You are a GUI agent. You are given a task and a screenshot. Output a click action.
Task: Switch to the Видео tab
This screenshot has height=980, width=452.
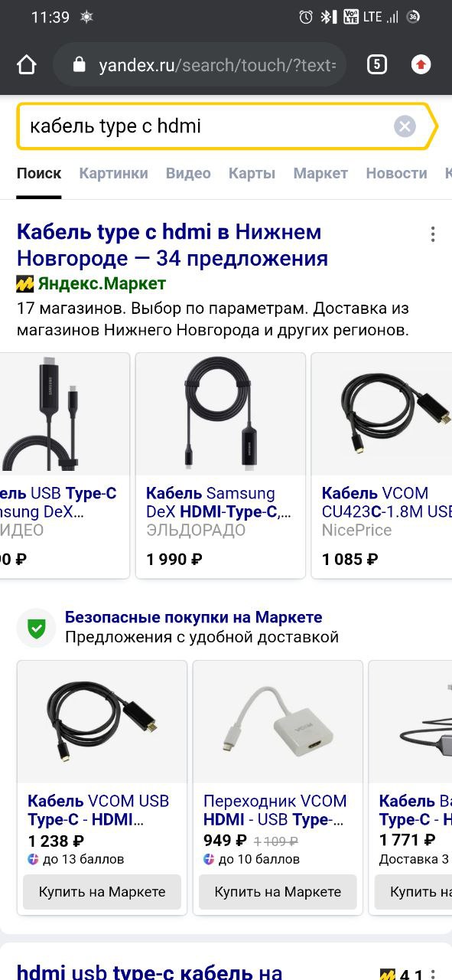pyautogui.click(x=188, y=173)
